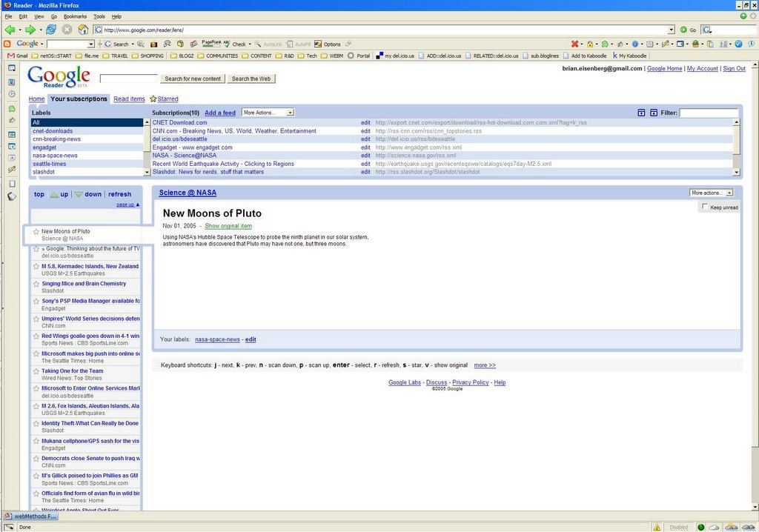Open the Show original item link
Viewport: 759px width, 532px height.
(x=228, y=226)
